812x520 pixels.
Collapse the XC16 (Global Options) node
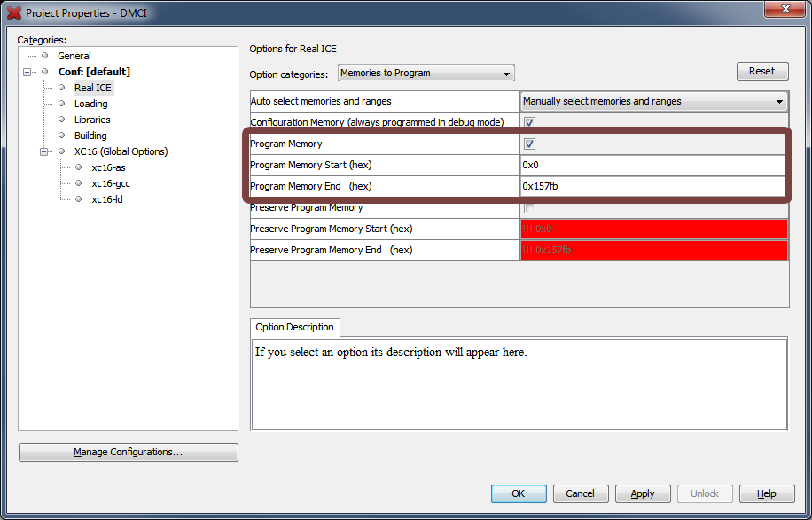pos(44,151)
